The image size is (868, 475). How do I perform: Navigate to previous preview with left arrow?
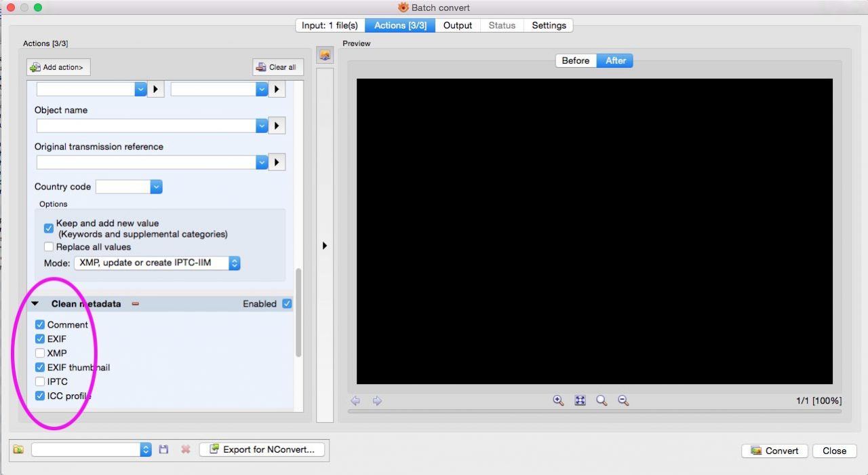[x=355, y=401]
